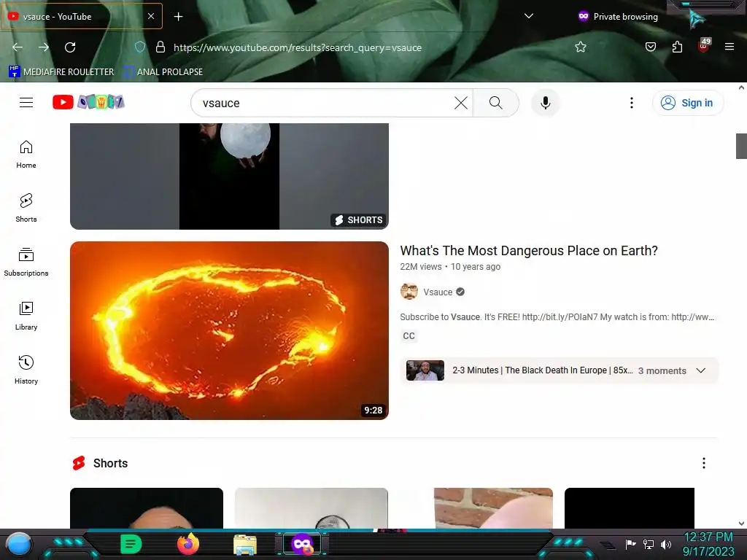Open a new browser tab
Viewport: 747px width, 560px height.
coord(178,17)
